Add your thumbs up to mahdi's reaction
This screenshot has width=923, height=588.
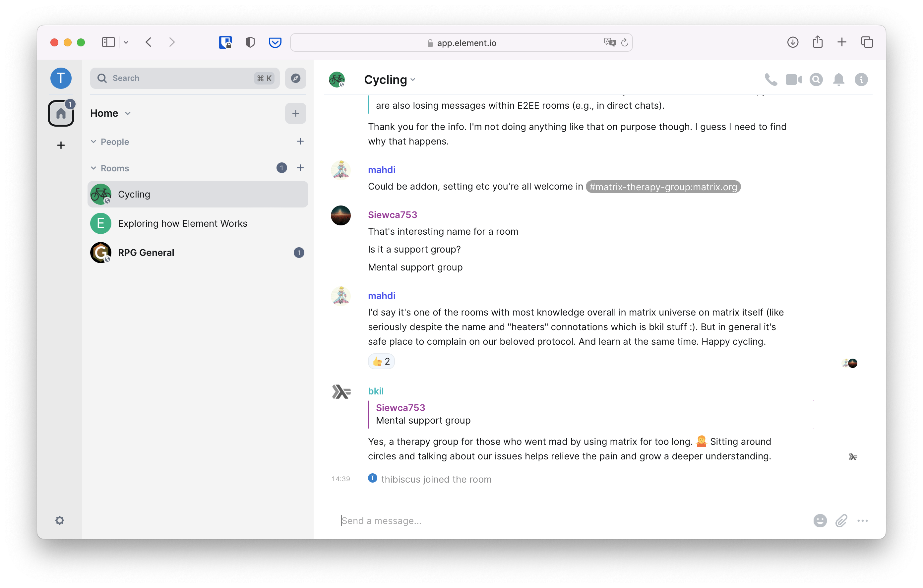[381, 361]
